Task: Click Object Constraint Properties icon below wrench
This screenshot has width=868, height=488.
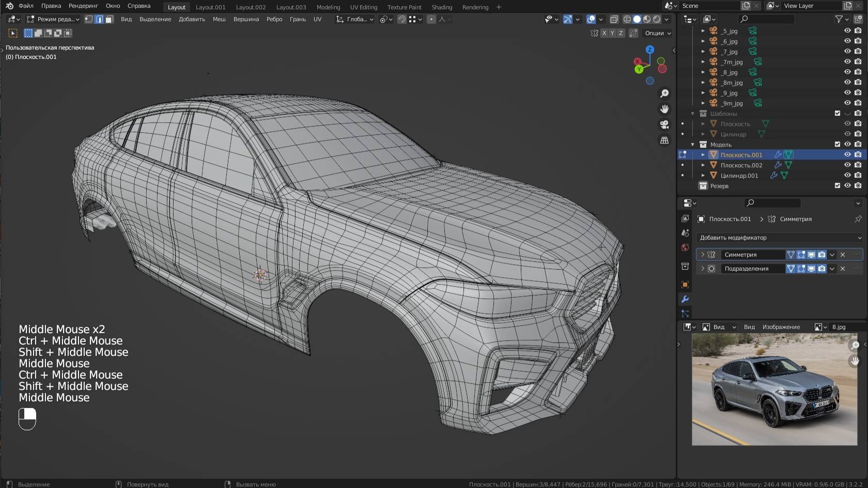Action: 685,313
